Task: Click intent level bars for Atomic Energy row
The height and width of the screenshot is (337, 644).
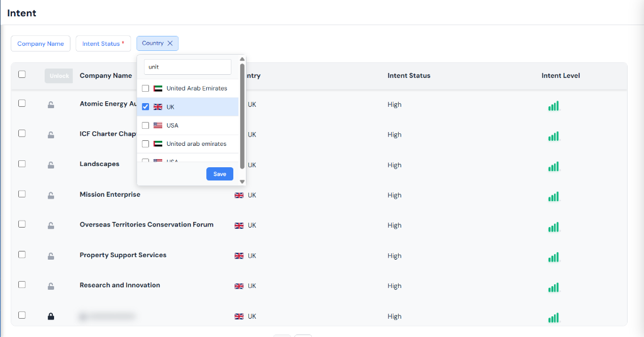Action: [553, 106]
